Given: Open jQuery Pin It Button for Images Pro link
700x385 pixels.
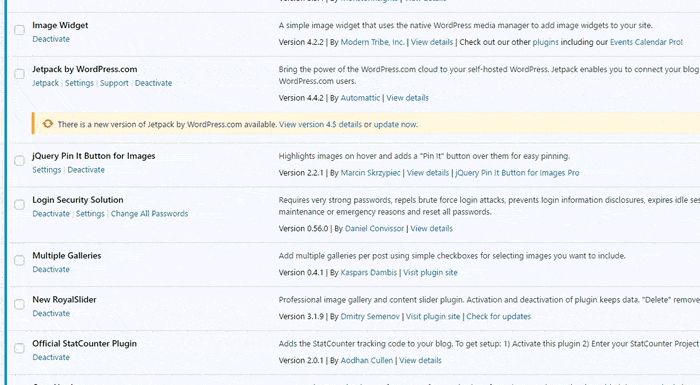Looking at the screenshot, I should pos(517,173).
